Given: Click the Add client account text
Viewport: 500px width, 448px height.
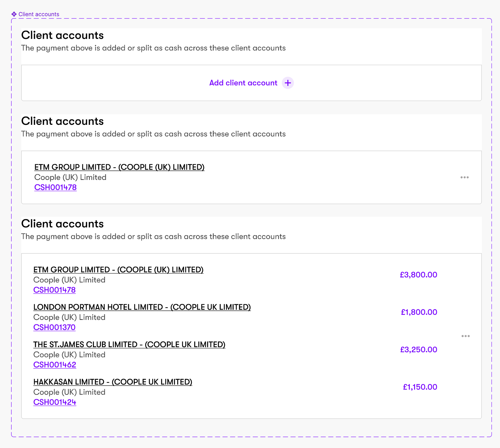Looking at the screenshot, I should click(243, 83).
